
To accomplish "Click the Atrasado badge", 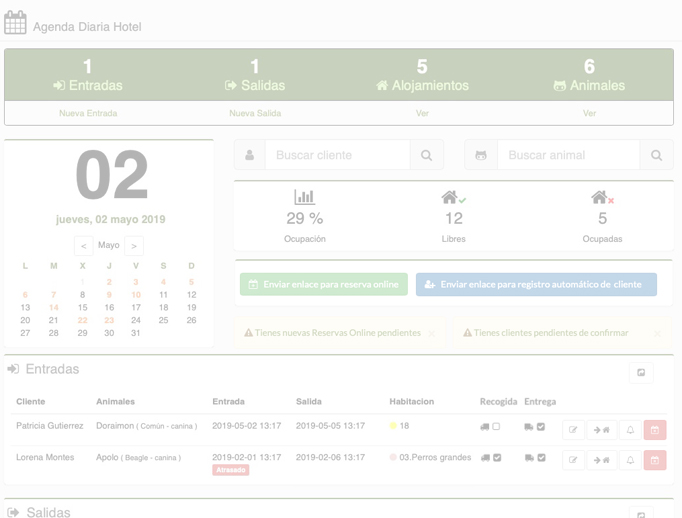I will pyautogui.click(x=231, y=470).
